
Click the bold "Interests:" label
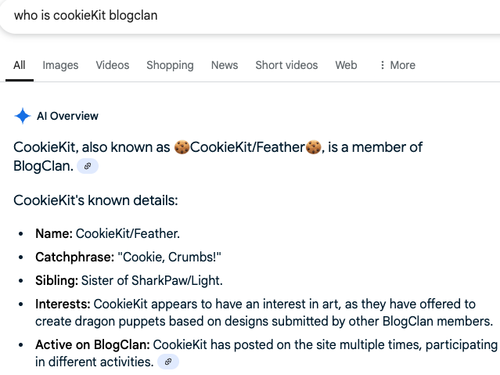tap(63, 304)
